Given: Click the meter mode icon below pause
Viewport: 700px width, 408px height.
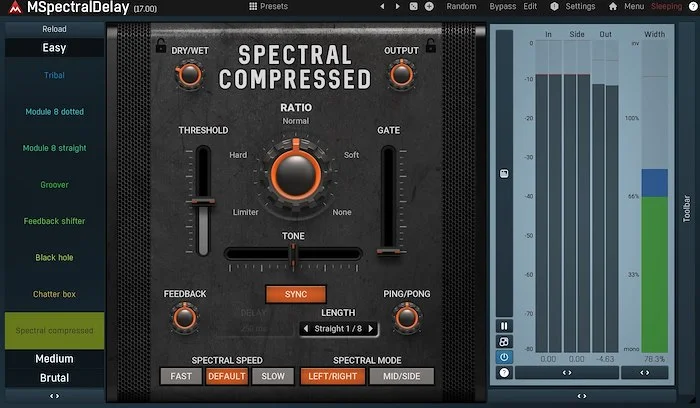Looking at the screenshot, I should point(504,342).
